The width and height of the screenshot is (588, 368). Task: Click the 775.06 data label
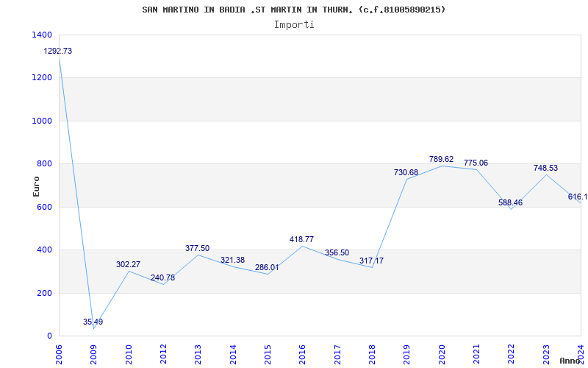[x=476, y=163]
